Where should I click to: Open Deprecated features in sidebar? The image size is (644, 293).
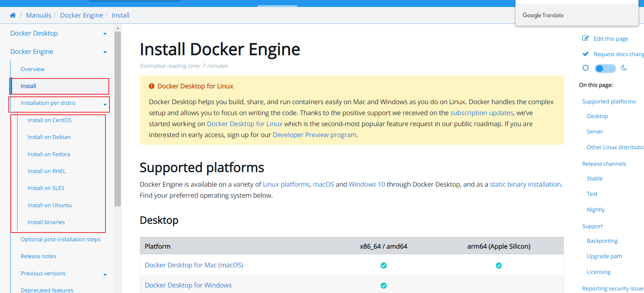point(47,290)
